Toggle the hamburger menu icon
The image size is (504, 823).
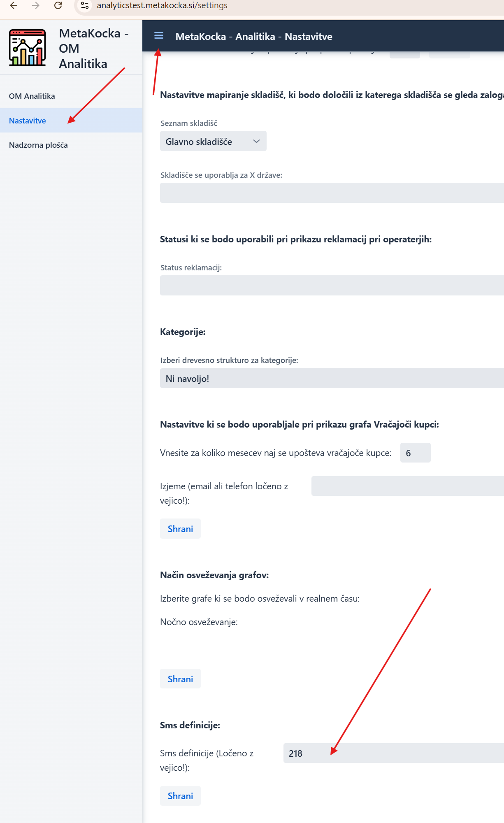[x=159, y=36]
